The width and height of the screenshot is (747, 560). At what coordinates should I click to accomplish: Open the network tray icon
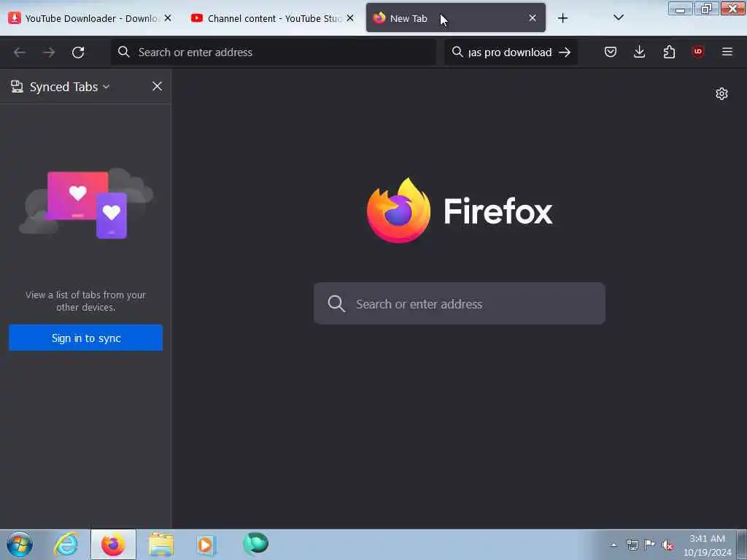click(x=632, y=545)
